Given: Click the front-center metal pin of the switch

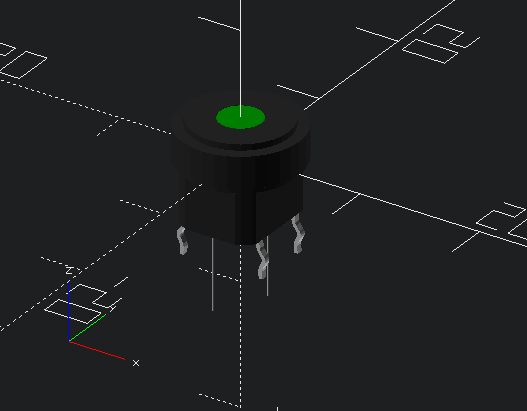Looking at the screenshot, I should [x=262, y=260].
